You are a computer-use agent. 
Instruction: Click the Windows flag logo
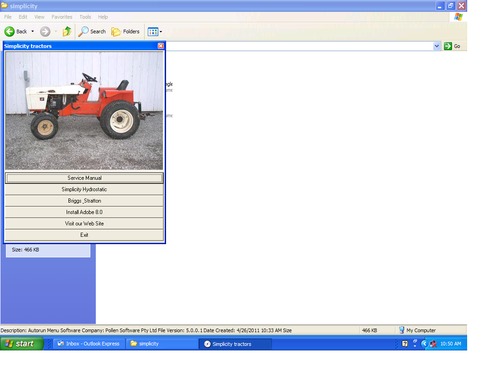[458, 17]
